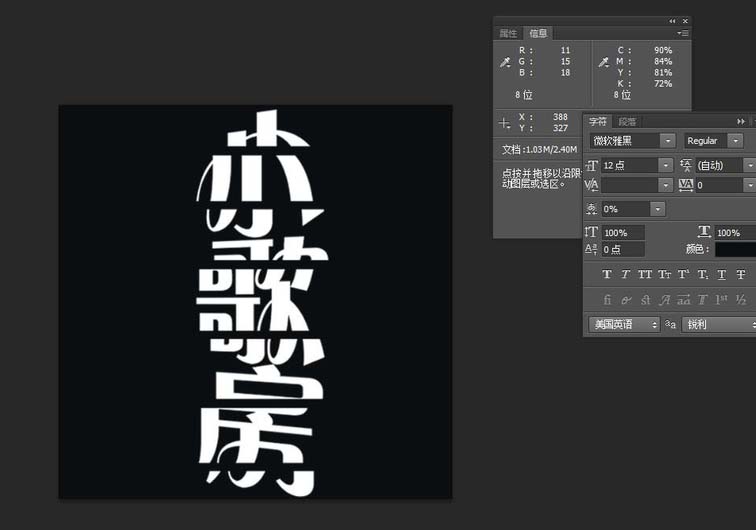Click the anti-aliasing aa icon
The height and width of the screenshot is (530, 756).
(x=670, y=325)
